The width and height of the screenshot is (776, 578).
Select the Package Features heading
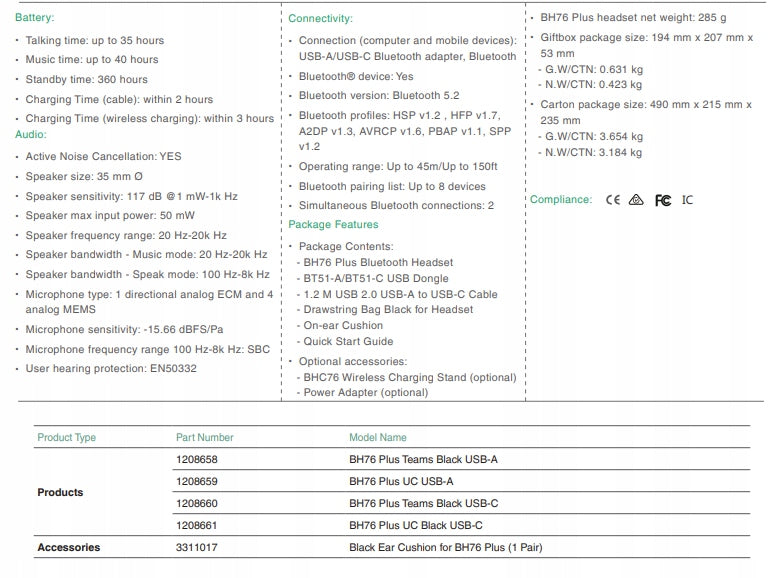pos(333,225)
